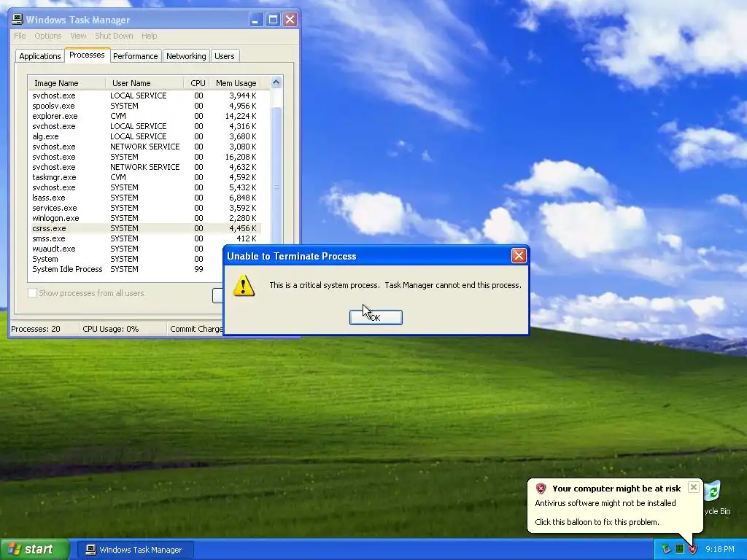Select the taskmgr.exe process
The image size is (747, 560).
pyautogui.click(x=145, y=177)
